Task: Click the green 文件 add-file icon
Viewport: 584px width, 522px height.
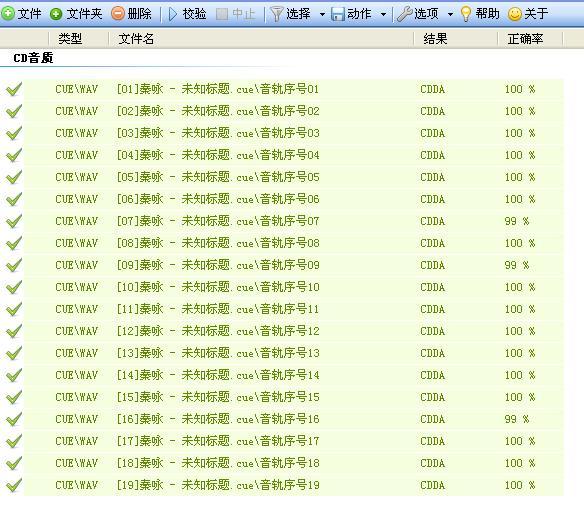Action: pyautogui.click(x=8, y=14)
